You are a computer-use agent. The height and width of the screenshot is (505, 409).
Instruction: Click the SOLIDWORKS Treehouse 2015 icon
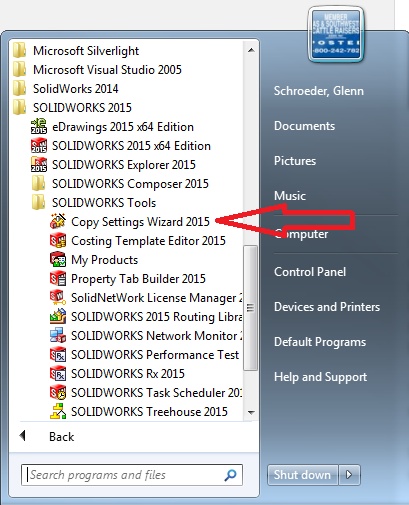[58, 411]
